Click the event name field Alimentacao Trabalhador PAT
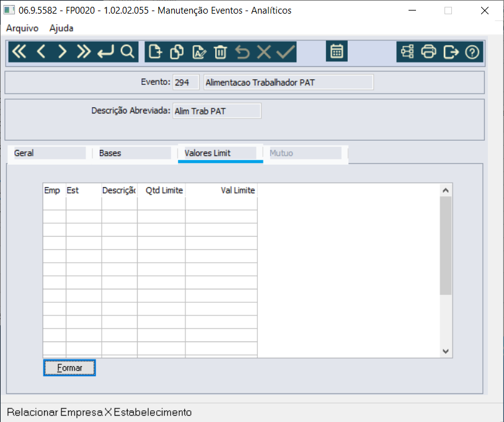This screenshot has width=504, height=422. pos(289,82)
